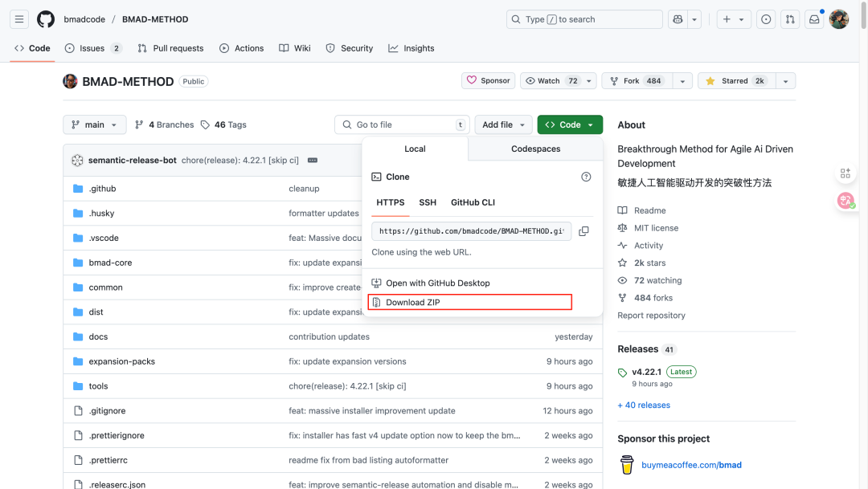Open the issues inbox icon in header
Viewport: 868px width, 489px height.
pos(766,19)
